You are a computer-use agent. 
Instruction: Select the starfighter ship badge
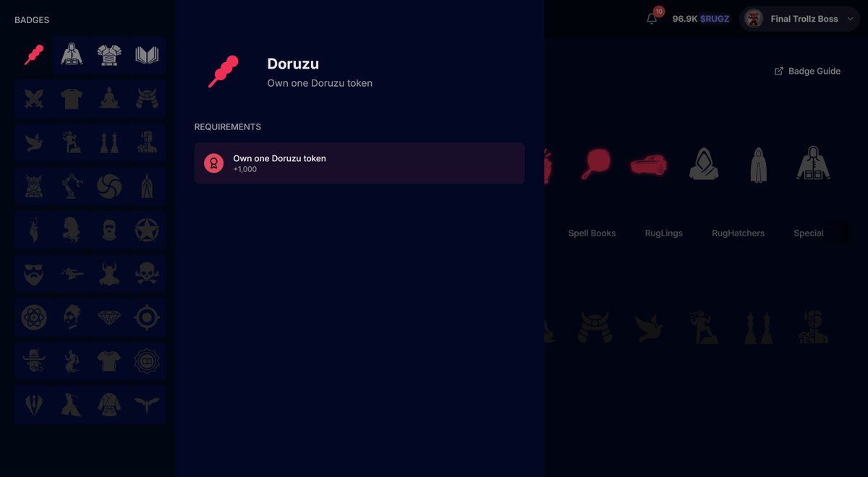pos(72,274)
